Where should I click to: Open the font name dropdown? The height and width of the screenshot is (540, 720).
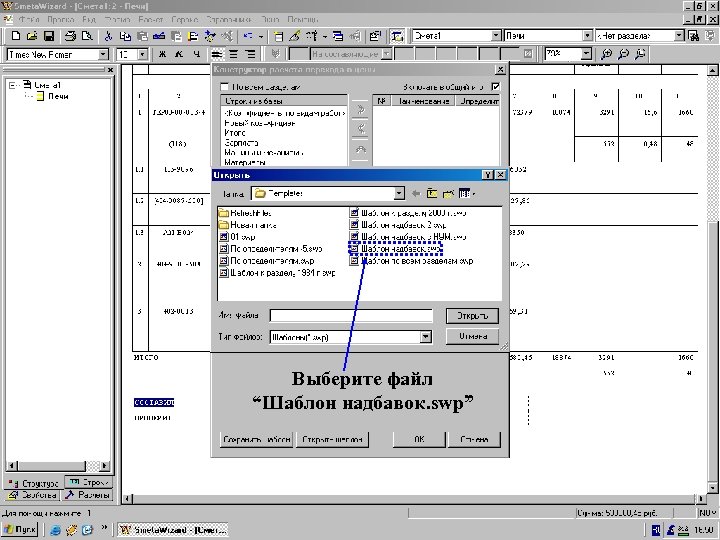click(x=103, y=54)
